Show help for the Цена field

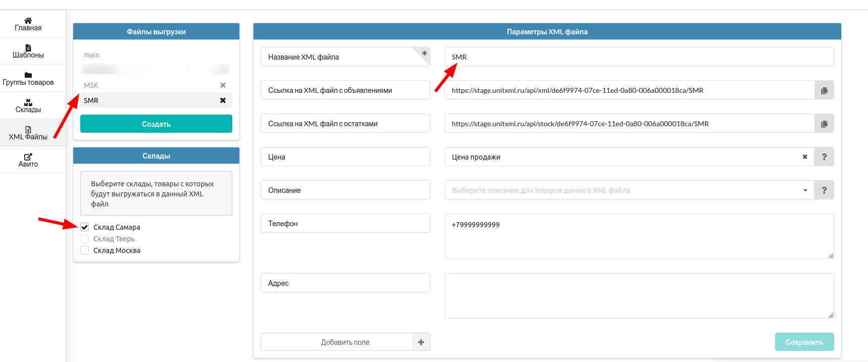pyautogui.click(x=824, y=157)
